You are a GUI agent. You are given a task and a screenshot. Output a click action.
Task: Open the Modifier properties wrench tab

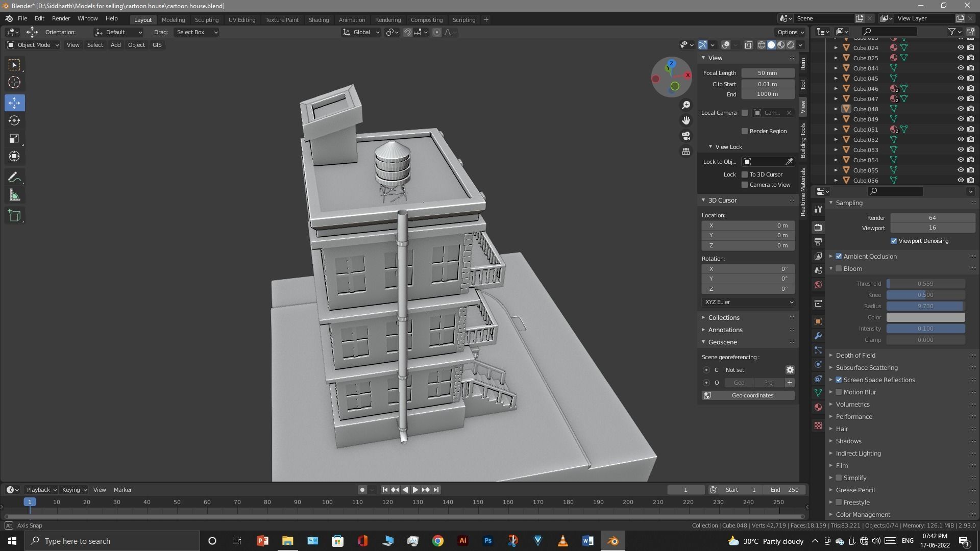818,336
